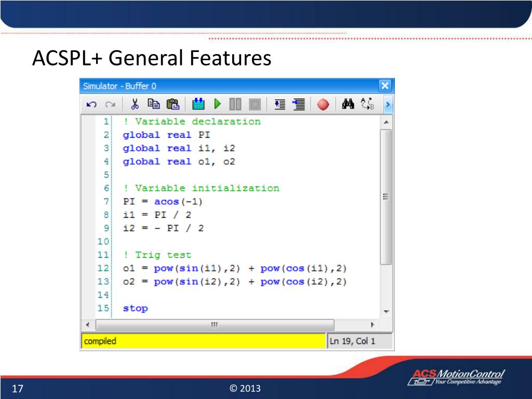Run the buffer with the green play icon
This screenshot has height=399, width=532.
click(x=218, y=104)
